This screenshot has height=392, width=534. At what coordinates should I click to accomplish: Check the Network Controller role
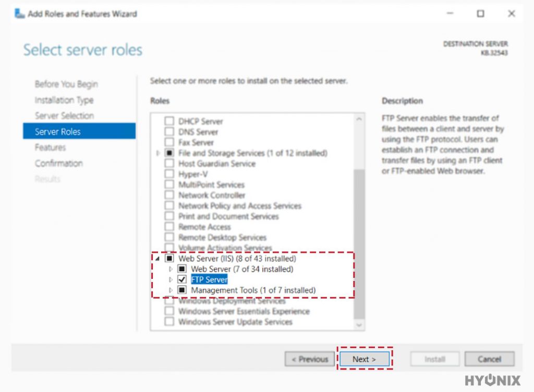tap(169, 195)
